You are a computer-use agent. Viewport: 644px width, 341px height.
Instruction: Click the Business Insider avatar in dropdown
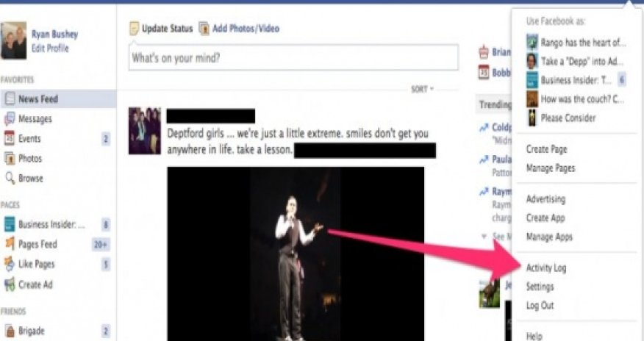click(x=532, y=80)
